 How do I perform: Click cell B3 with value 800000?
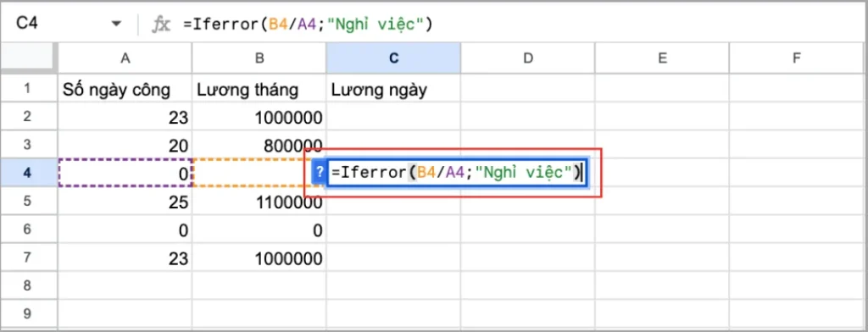click(259, 145)
